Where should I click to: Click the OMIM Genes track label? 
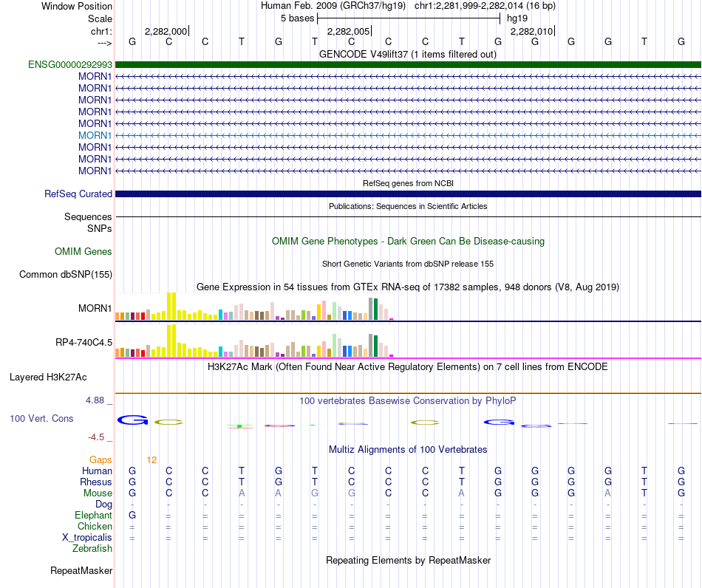pyautogui.click(x=83, y=251)
